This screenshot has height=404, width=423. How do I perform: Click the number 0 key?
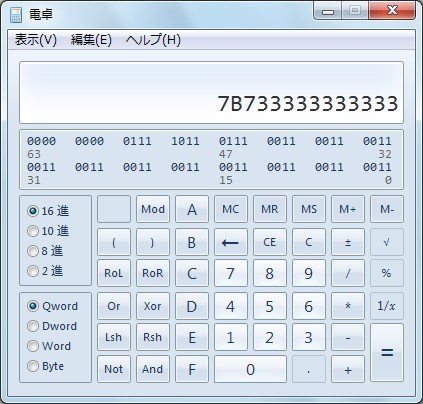click(250, 369)
